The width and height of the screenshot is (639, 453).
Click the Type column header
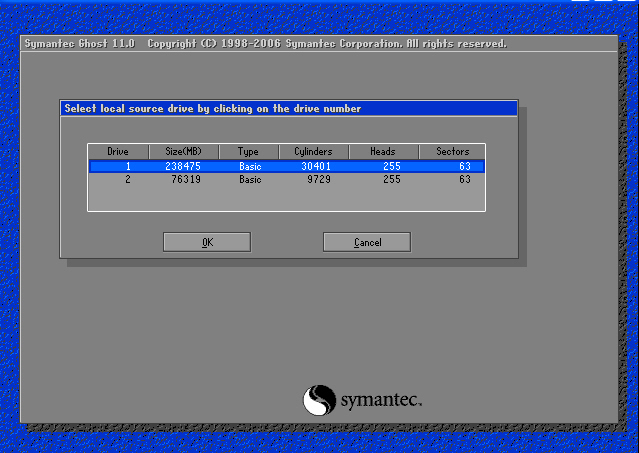point(248,152)
